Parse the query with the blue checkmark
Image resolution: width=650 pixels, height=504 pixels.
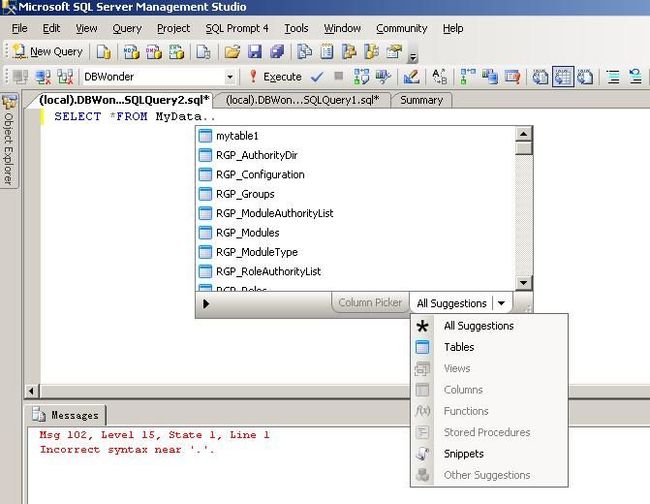click(x=317, y=77)
